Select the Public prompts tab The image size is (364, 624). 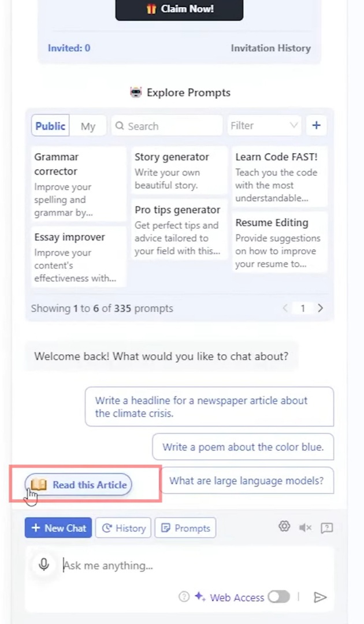pyautogui.click(x=50, y=126)
